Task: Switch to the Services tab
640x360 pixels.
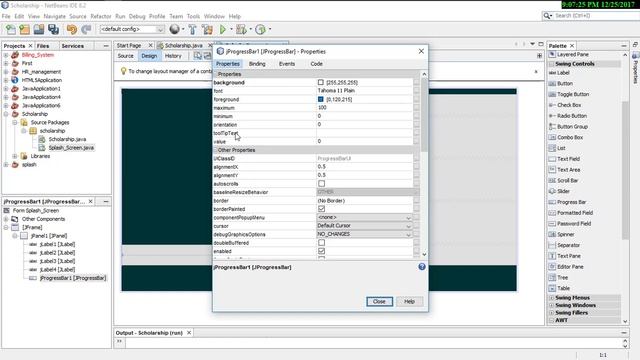Action: pyautogui.click(x=73, y=46)
